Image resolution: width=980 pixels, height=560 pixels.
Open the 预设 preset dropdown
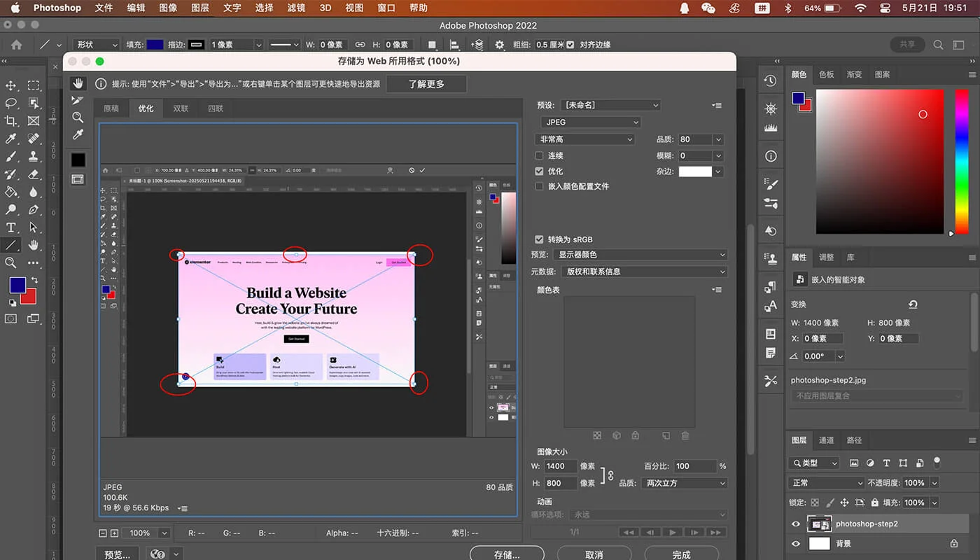coord(609,104)
